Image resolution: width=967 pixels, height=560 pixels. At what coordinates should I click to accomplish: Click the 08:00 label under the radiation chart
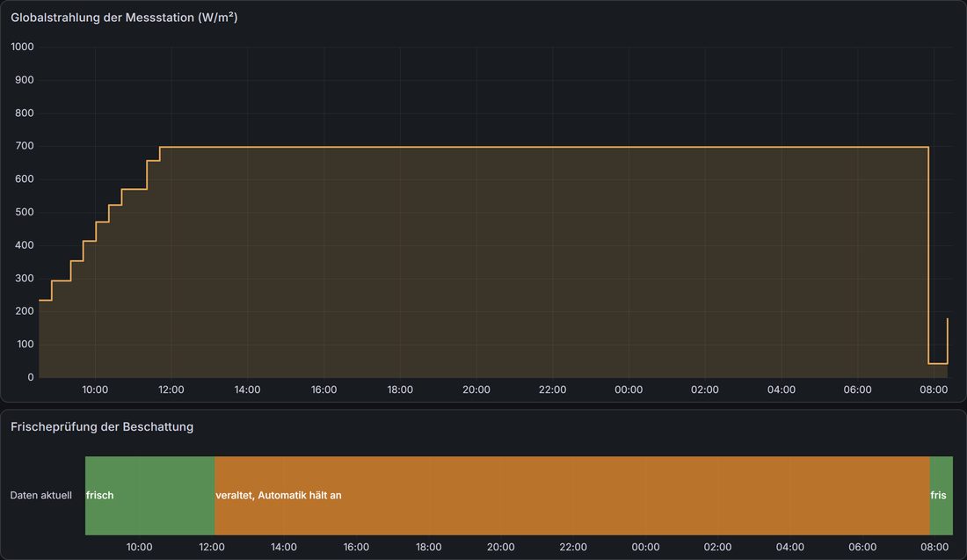[x=934, y=389]
